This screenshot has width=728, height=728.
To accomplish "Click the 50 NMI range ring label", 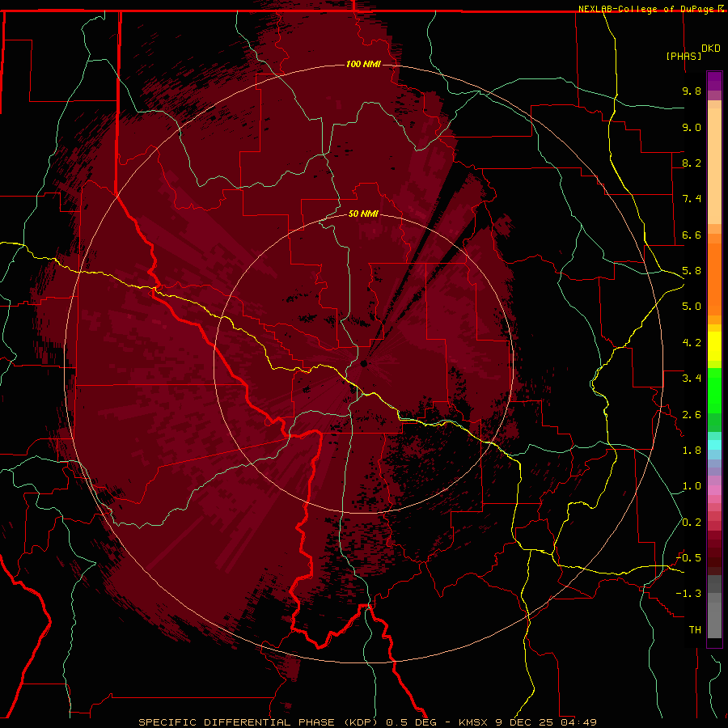I will [363, 214].
